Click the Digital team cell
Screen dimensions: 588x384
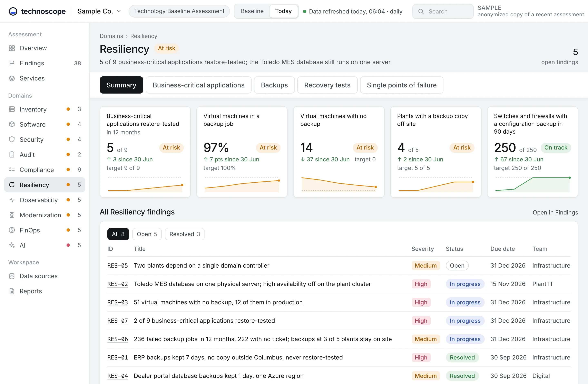click(541, 376)
